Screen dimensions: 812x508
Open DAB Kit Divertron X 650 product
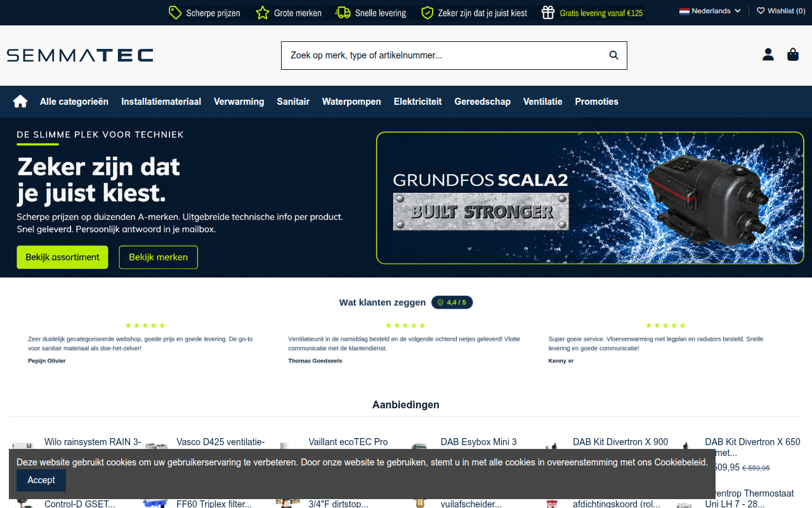[x=752, y=447]
